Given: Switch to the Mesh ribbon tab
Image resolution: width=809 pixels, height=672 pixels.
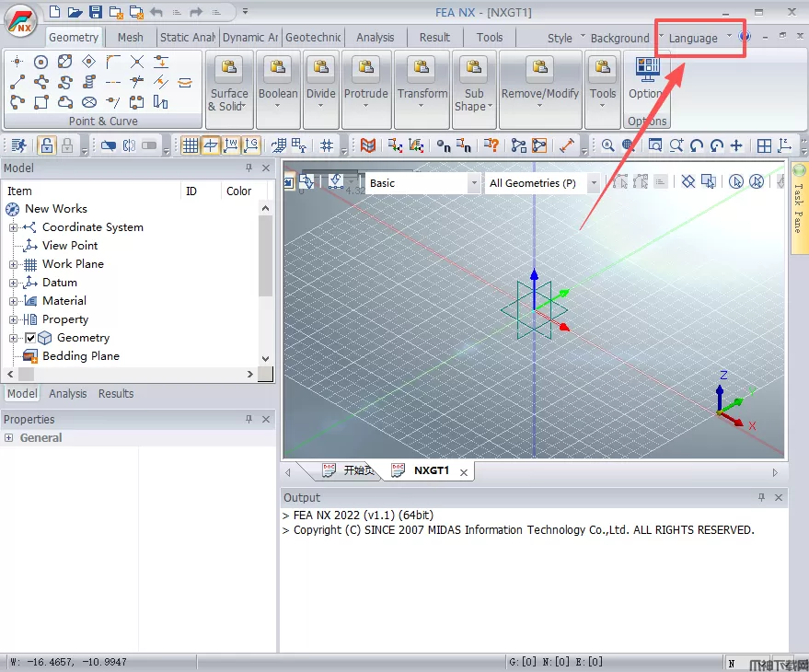Looking at the screenshot, I should [x=130, y=38].
